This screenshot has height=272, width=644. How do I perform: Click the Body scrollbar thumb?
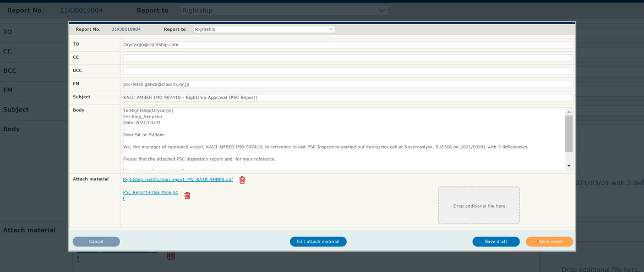(x=569, y=134)
